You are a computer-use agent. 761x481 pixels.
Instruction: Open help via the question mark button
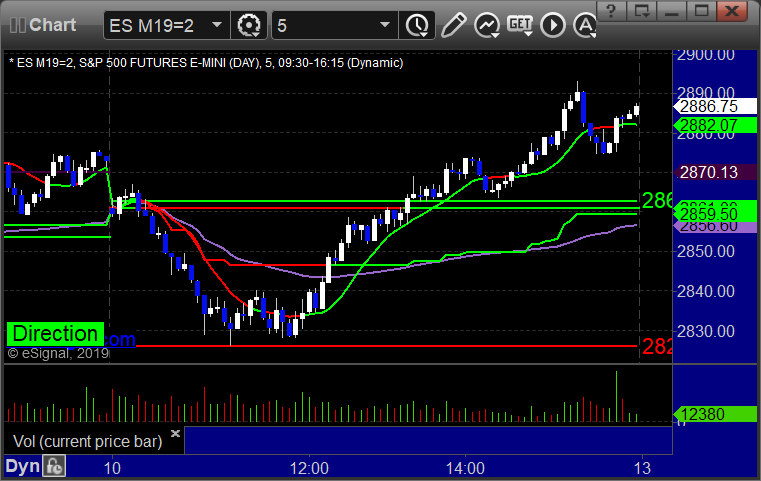tap(611, 11)
